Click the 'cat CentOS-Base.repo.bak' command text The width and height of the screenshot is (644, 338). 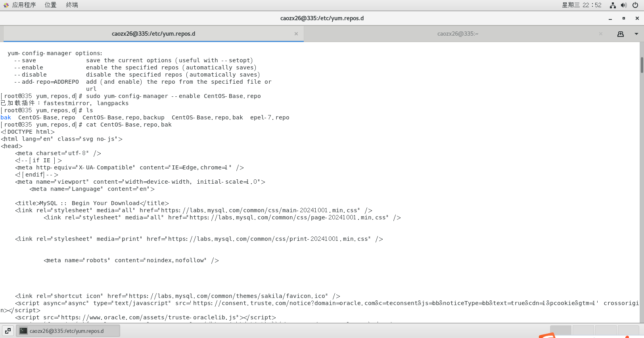coord(129,125)
